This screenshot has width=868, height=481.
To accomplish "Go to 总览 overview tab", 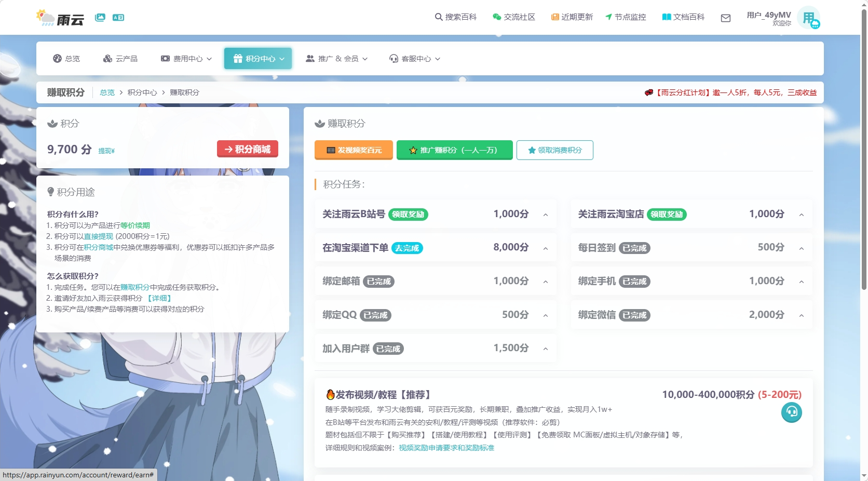I will click(66, 59).
